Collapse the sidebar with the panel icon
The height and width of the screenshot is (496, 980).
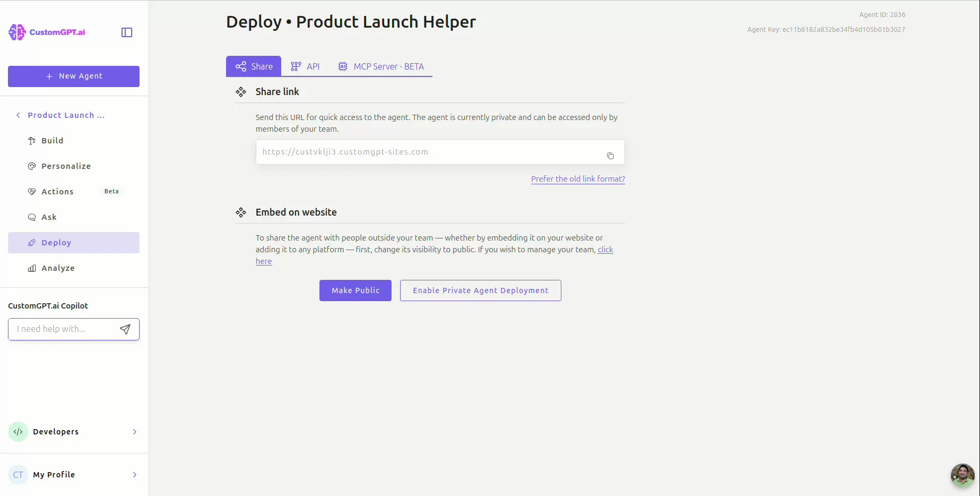click(127, 32)
